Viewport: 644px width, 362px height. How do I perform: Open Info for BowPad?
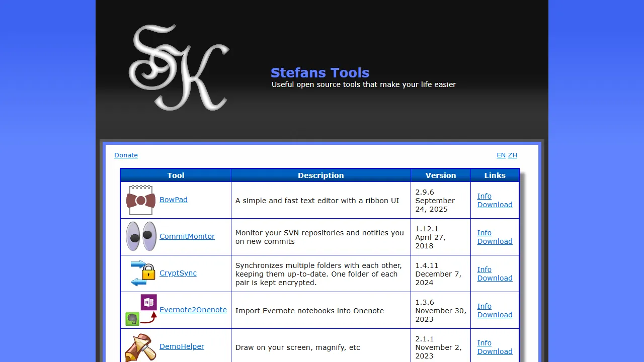coord(484,196)
